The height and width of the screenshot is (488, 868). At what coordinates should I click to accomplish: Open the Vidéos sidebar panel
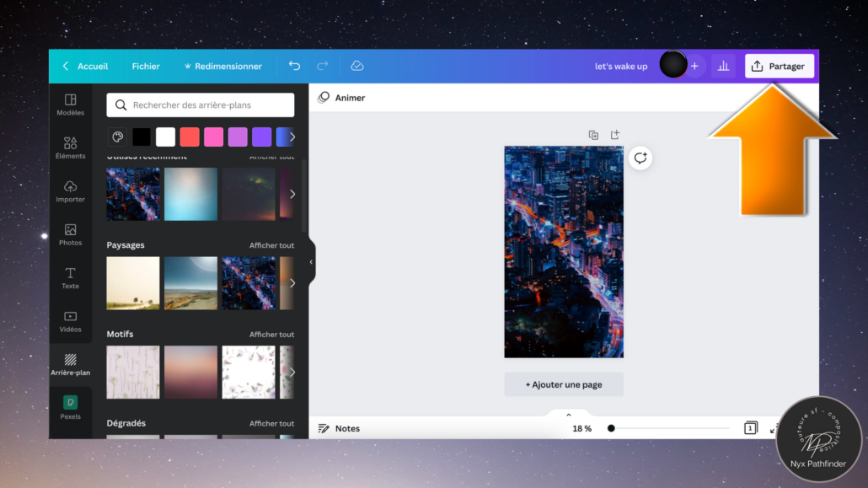(x=70, y=321)
